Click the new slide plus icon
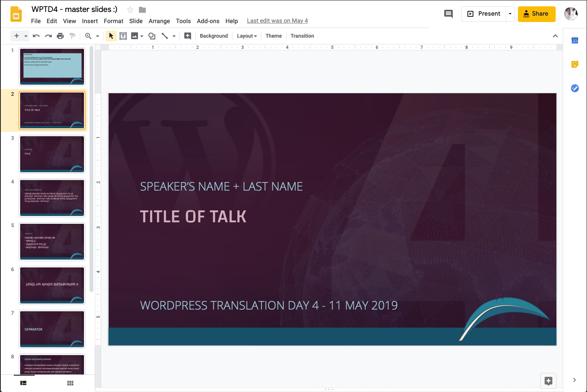Image resolution: width=587 pixels, height=392 pixels. click(x=16, y=36)
